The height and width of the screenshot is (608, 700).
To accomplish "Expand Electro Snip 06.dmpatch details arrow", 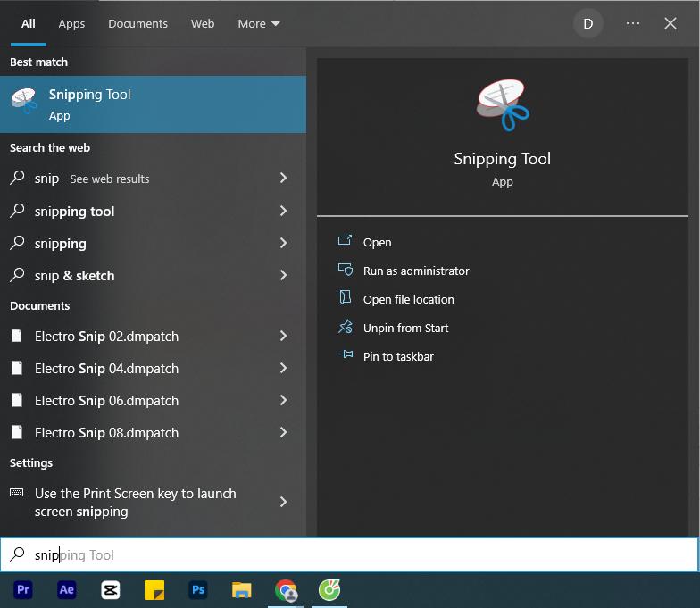I will 283,400.
